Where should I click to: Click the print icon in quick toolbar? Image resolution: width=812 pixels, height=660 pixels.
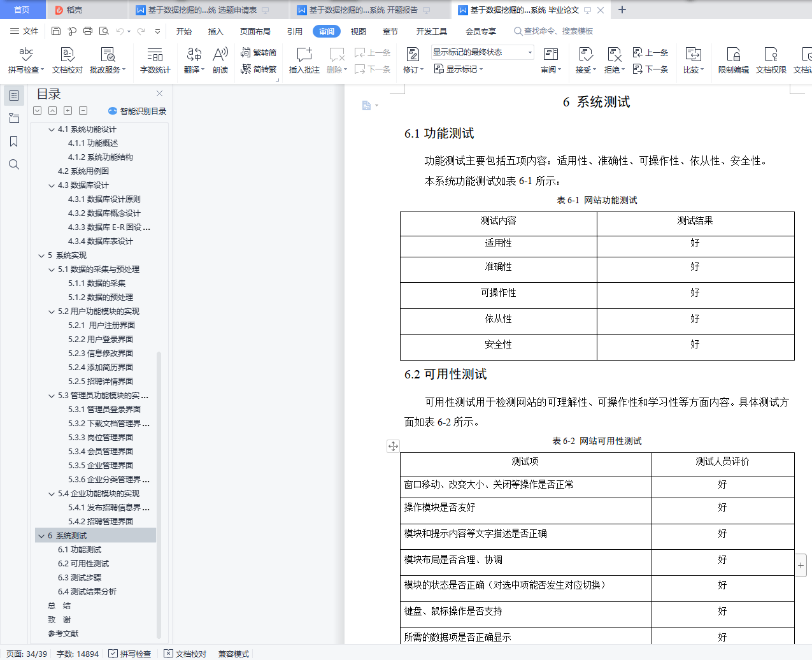(x=88, y=31)
